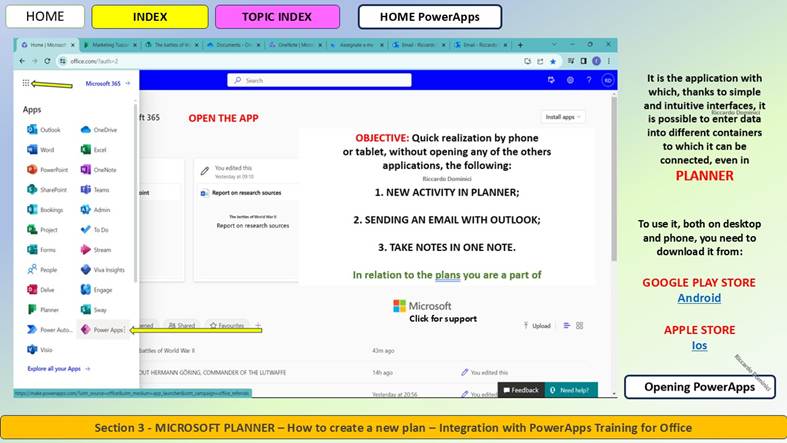Go back in the browser

[22, 61]
